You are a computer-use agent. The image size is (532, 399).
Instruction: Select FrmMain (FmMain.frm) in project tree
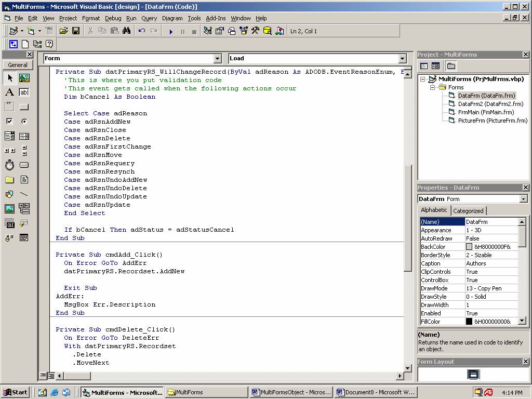[485, 112]
